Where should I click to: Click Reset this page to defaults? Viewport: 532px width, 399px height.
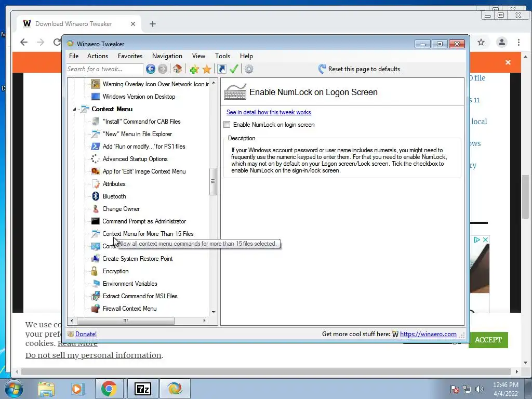point(359,69)
